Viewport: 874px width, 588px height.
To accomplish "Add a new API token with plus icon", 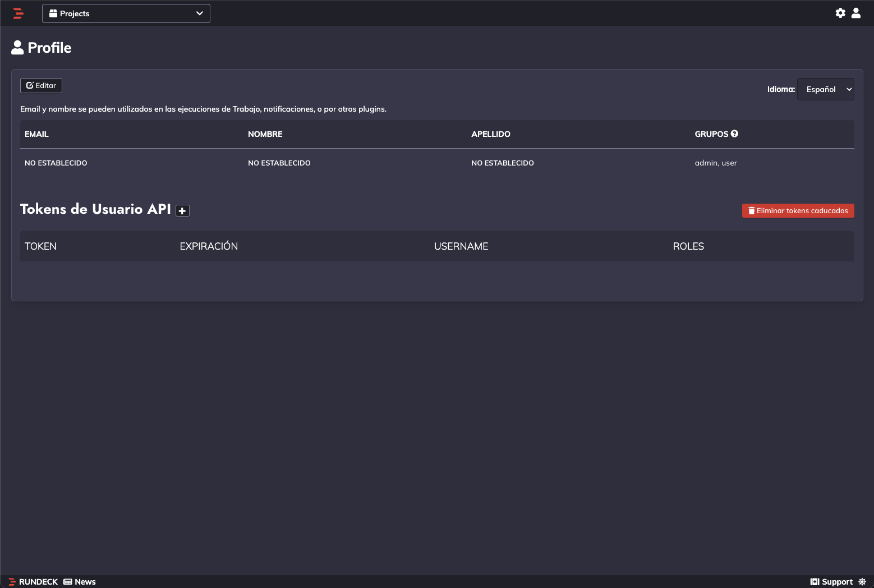I will 182,211.
